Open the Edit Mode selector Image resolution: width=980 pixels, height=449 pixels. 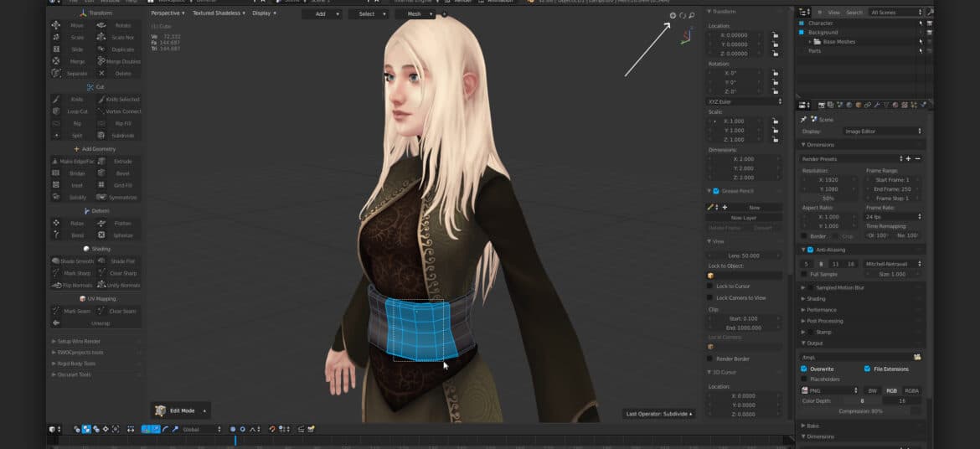point(181,410)
